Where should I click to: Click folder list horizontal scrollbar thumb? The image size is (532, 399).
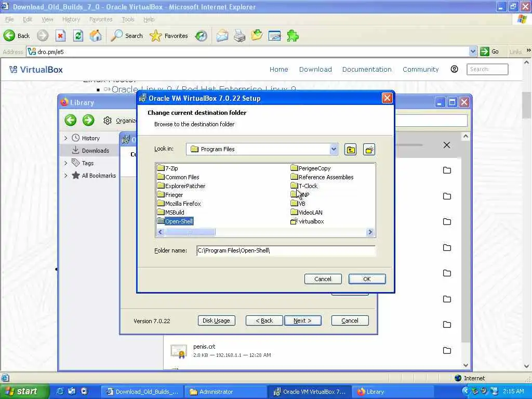tap(190, 232)
